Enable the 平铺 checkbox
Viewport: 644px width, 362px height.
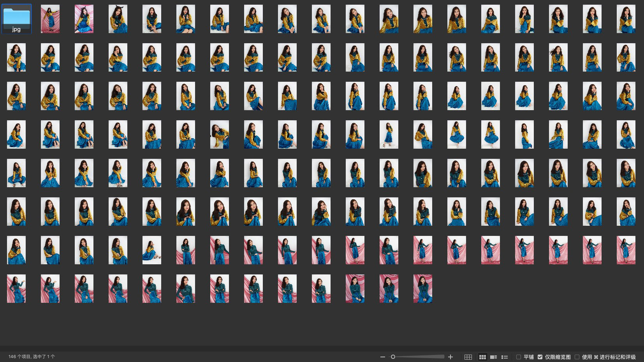pos(519,357)
